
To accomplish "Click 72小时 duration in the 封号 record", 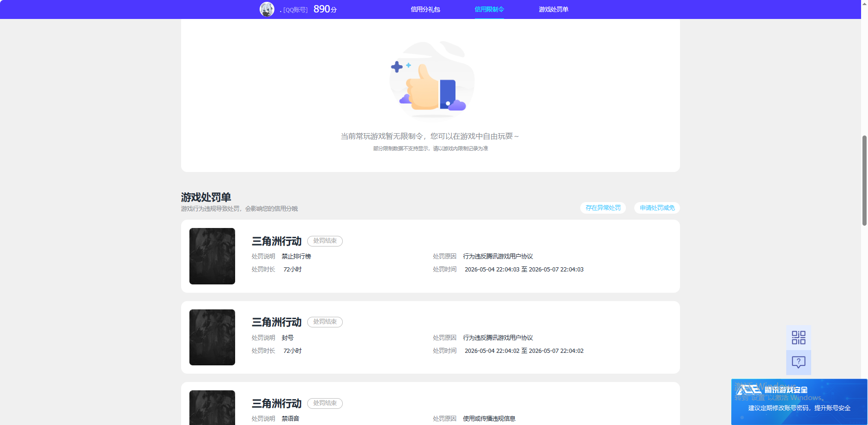I will [x=292, y=351].
